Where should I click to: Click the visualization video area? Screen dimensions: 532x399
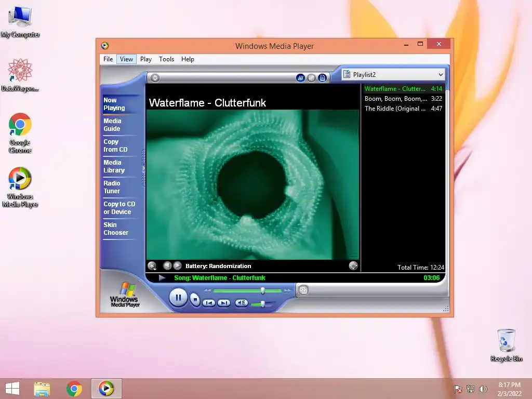click(x=252, y=184)
